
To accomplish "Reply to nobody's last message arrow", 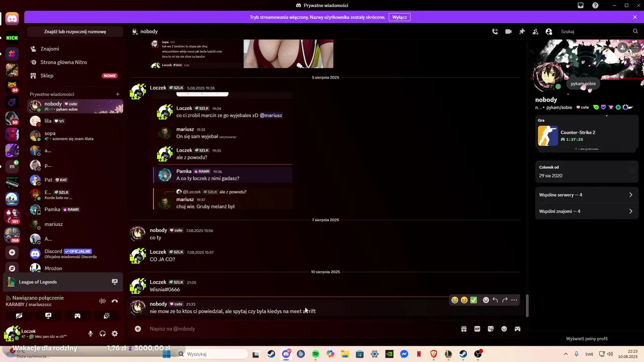I will [x=496, y=300].
